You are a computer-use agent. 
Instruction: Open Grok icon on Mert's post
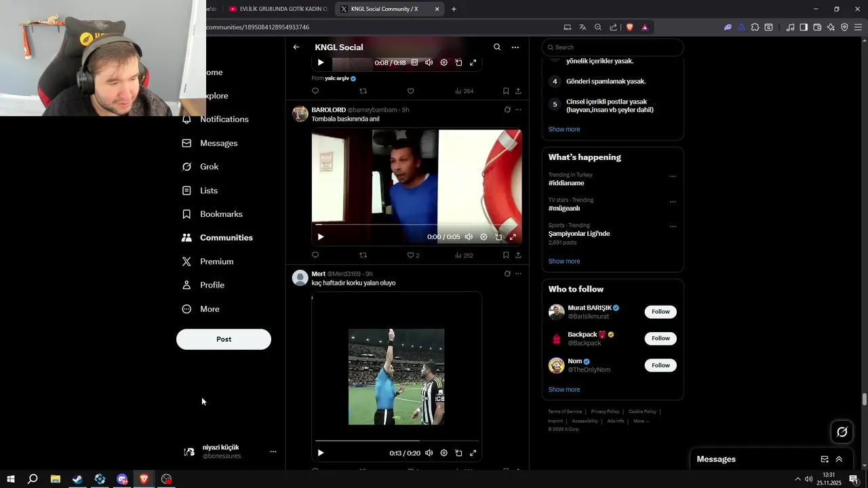(x=507, y=274)
